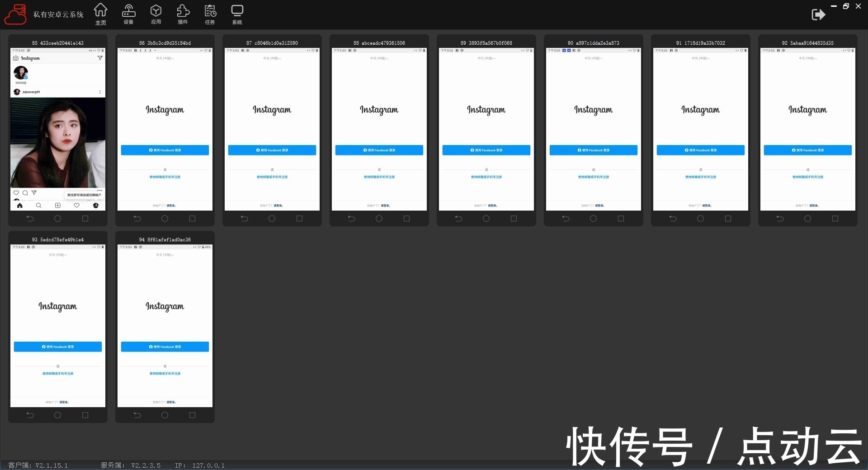The height and width of the screenshot is (470, 868).
Task: Open language dropdown on device 86
Action: [165, 58]
